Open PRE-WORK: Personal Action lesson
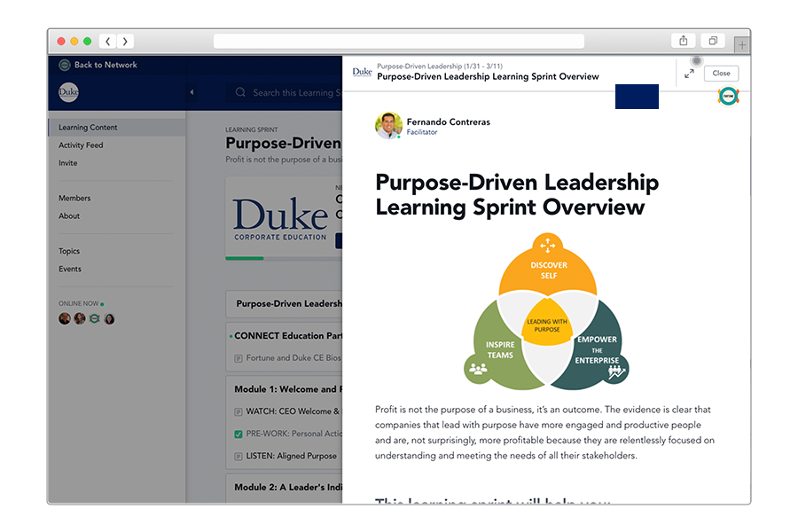The image size is (798, 532). [294, 434]
